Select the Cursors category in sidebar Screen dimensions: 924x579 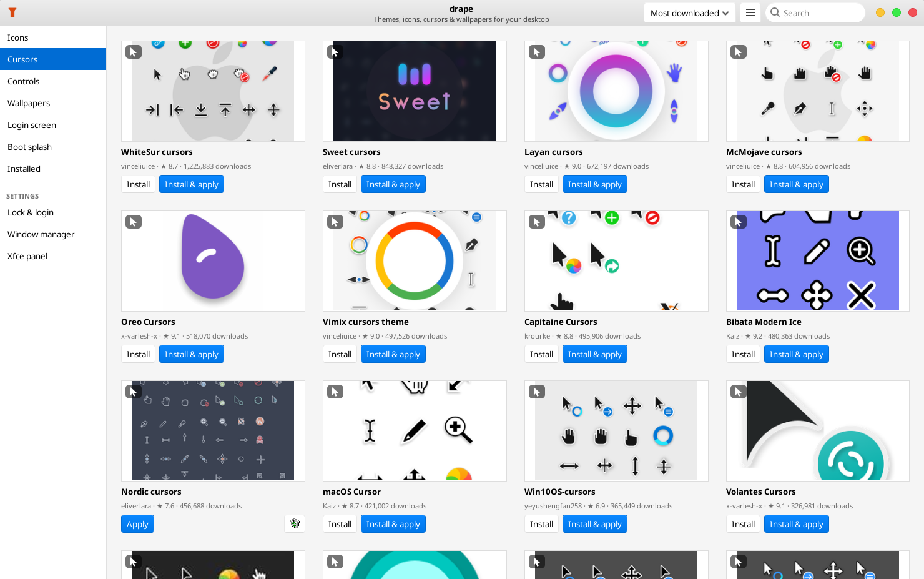53,59
